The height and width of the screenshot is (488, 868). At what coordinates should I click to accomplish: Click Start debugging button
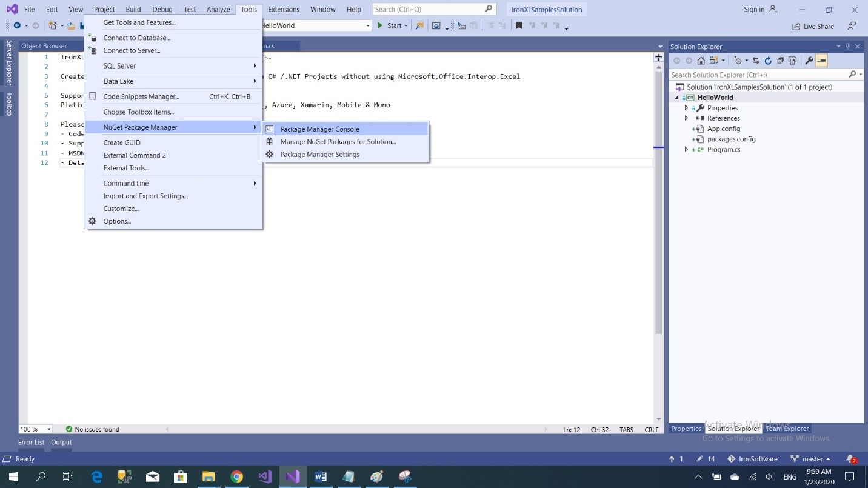coord(389,25)
